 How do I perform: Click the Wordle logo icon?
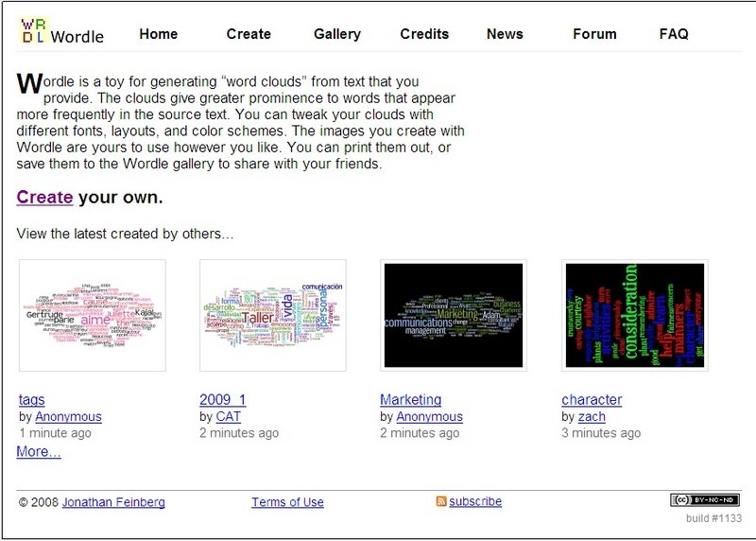click(x=33, y=30)
